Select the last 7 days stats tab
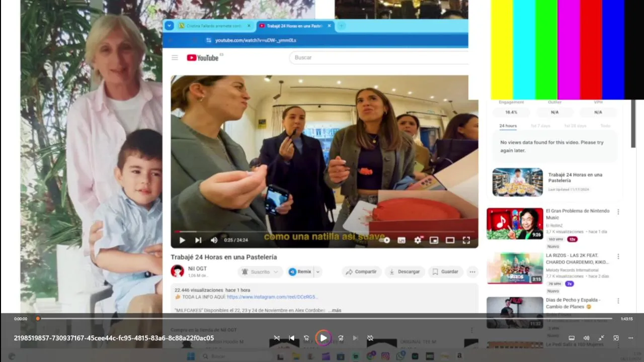 pyautogui.click(x=540, y=126)
